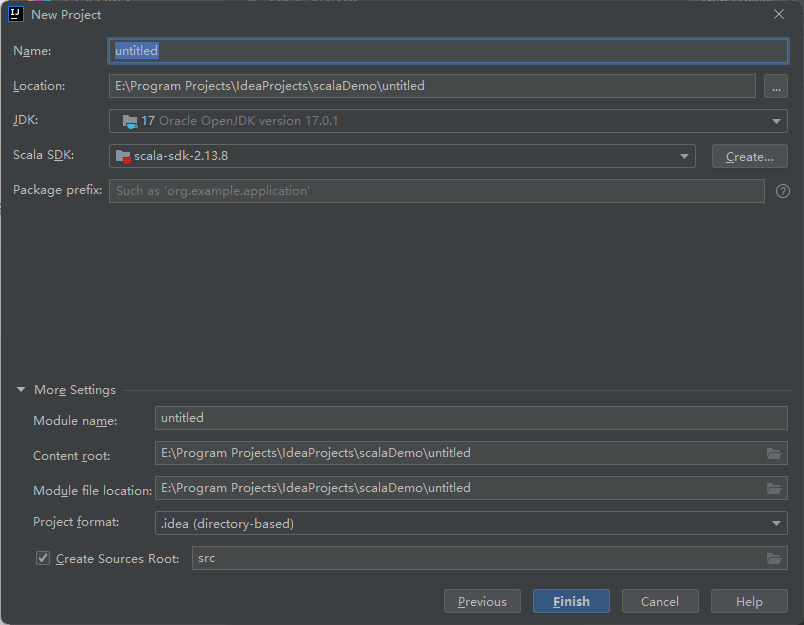The width and height of the screenshot is (804, 625).
Task: Click the 'More Settings' label
Action: (75, 390)
